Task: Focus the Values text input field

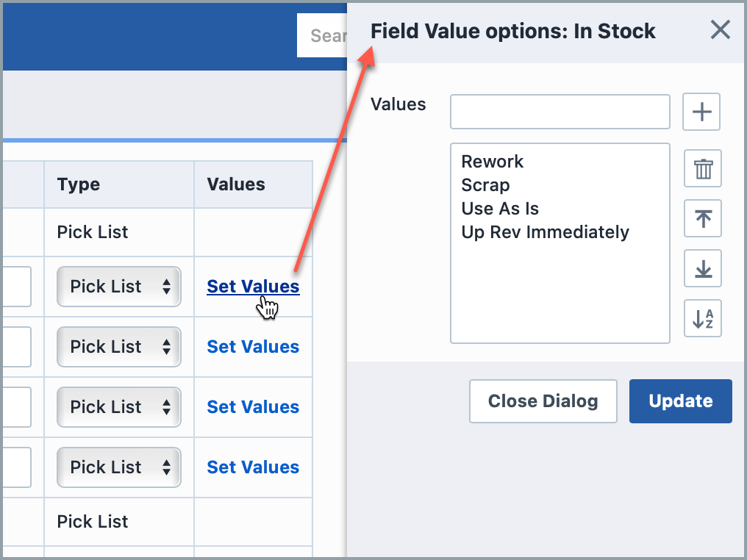Action: tap(560, 112)
